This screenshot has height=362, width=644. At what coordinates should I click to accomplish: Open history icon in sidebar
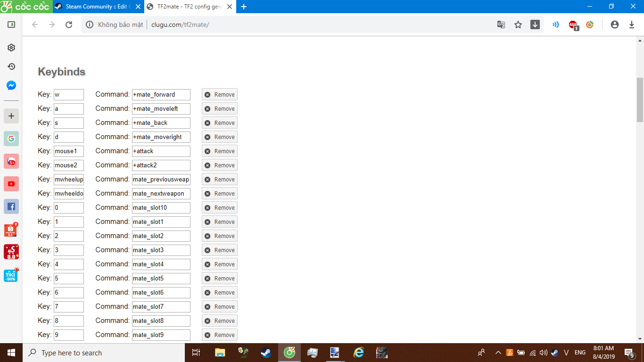[x=11, y=66]
